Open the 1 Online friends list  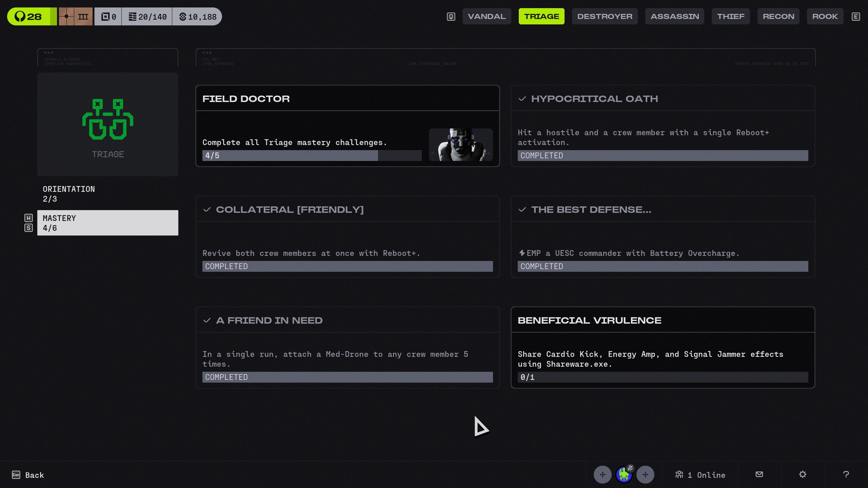(x=701, y=475)
